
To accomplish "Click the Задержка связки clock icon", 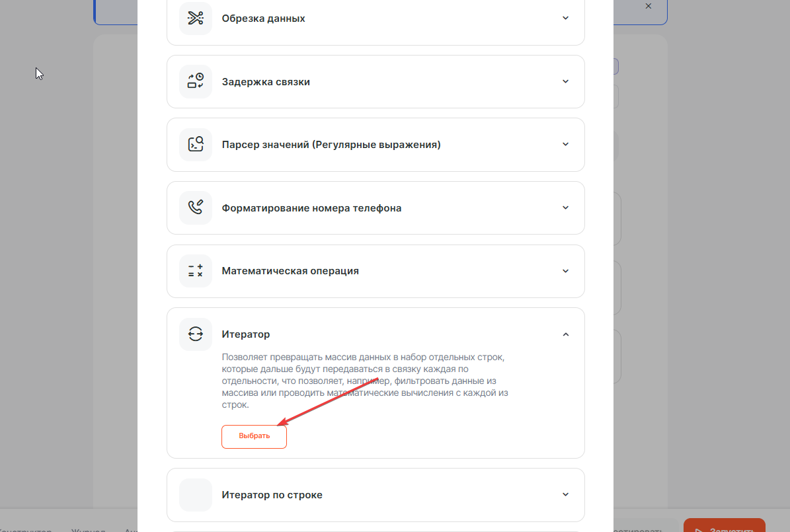I will pos(196,81).
